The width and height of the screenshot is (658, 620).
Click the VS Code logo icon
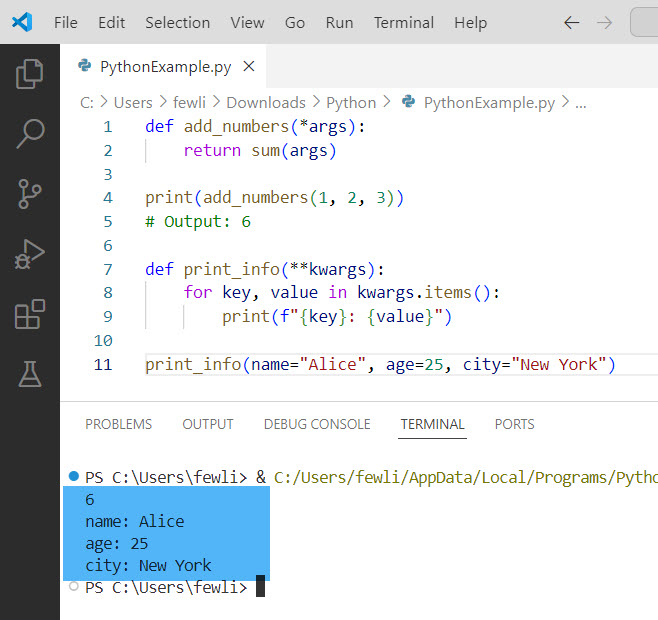(x=22, y=22)
